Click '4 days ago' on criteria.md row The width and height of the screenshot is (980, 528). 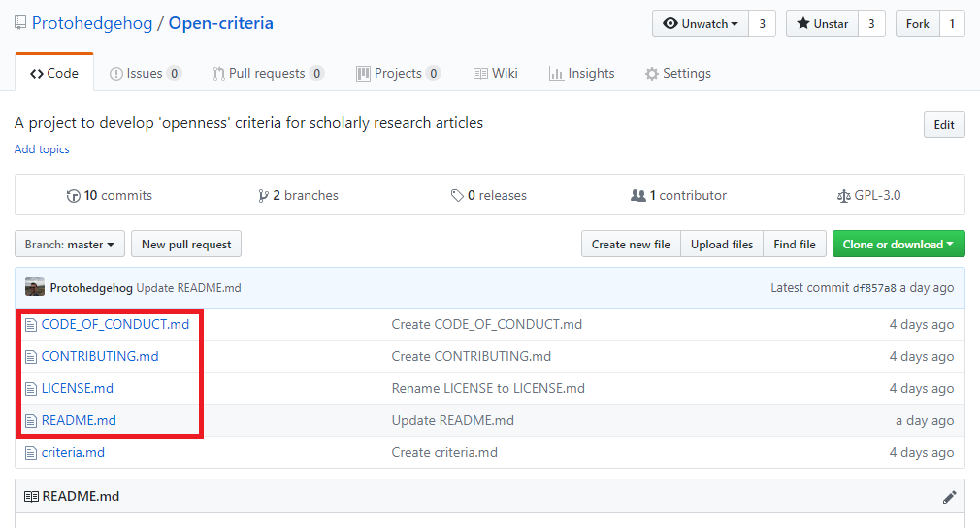click(921, 452)
